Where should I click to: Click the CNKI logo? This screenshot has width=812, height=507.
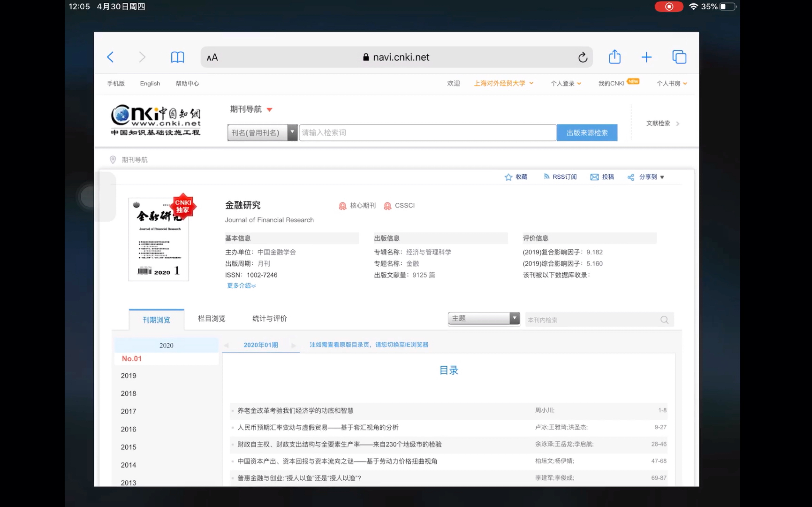point(156,120)
